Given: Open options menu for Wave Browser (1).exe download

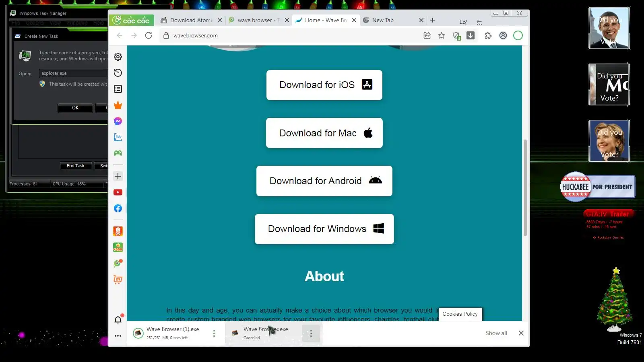Looking at the screenshot, I should pos(214,333).
